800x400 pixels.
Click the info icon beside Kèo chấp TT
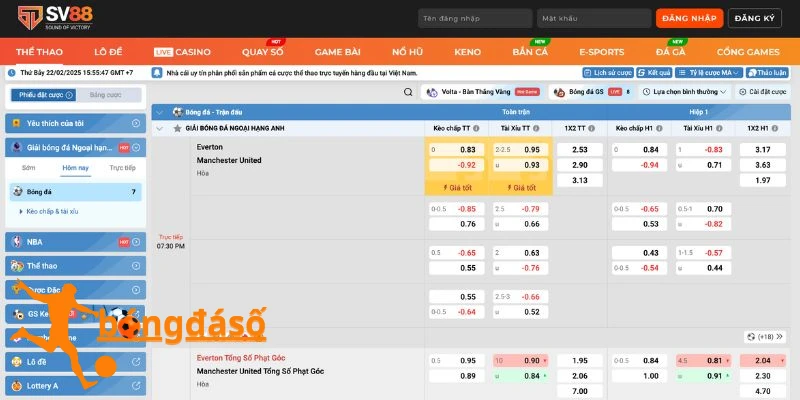pos(476,129)
